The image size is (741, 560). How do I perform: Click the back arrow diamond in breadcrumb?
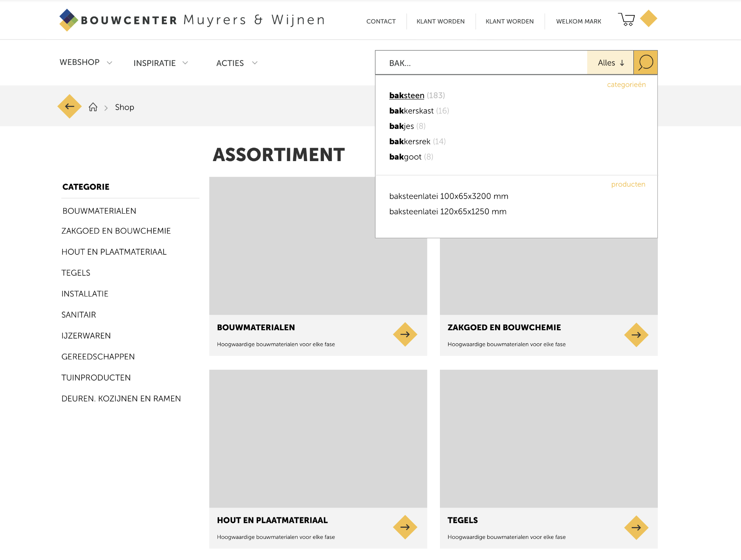pos(69,107)
